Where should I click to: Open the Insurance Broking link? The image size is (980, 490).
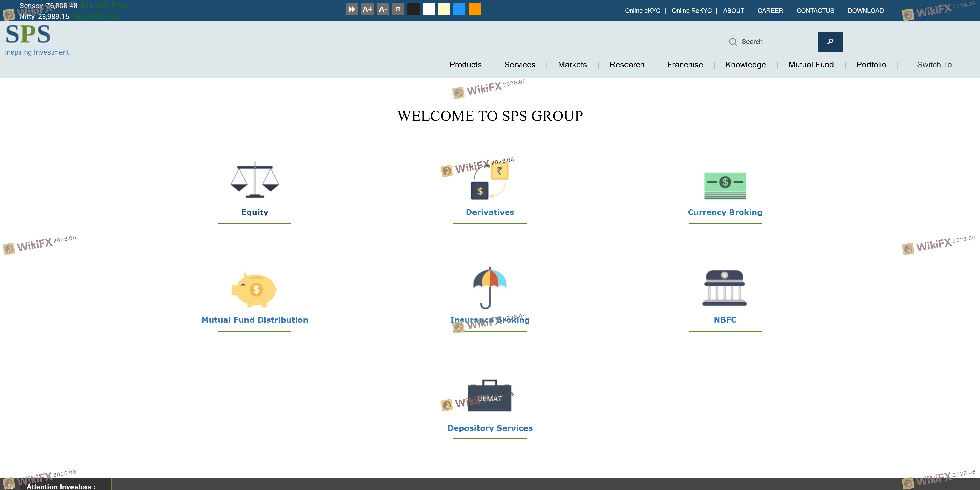click(x=490, y=320)
